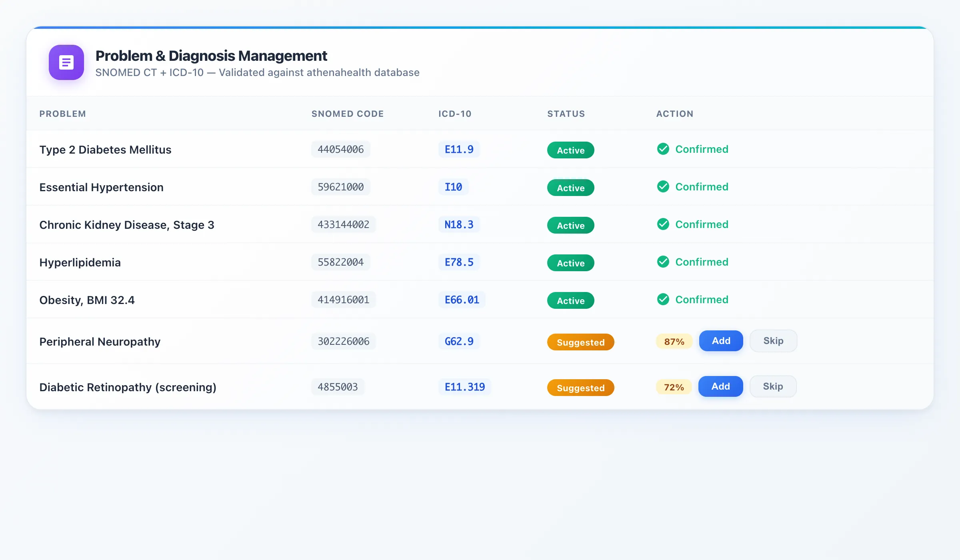Click the Suggested badge for Peripheral Neuropathy

(580, 342)
